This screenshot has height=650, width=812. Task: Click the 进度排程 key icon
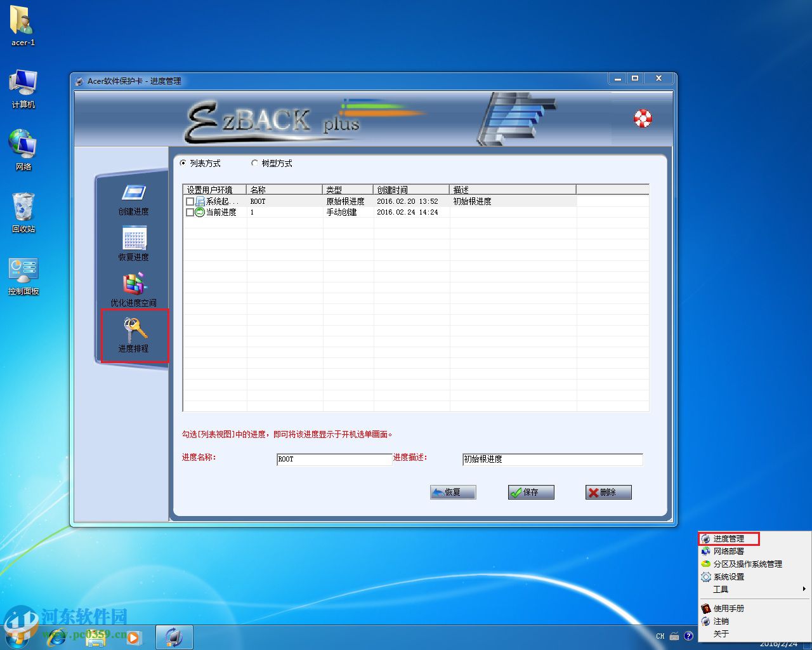point(134,330)
